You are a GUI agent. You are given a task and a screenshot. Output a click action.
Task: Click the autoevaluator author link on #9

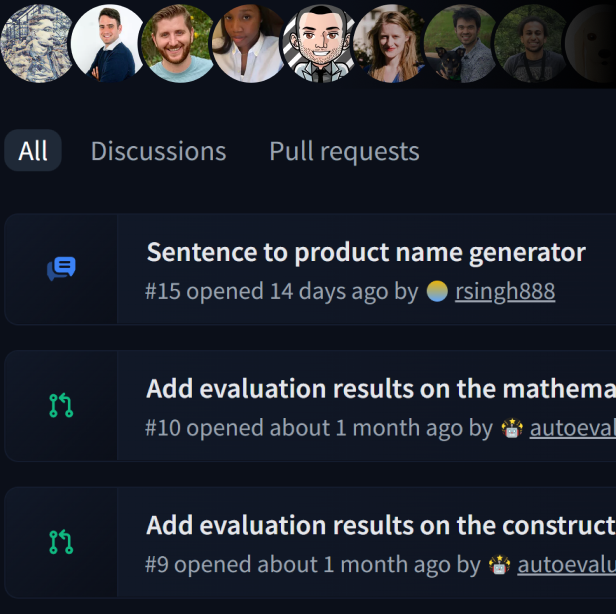[566, 564]
